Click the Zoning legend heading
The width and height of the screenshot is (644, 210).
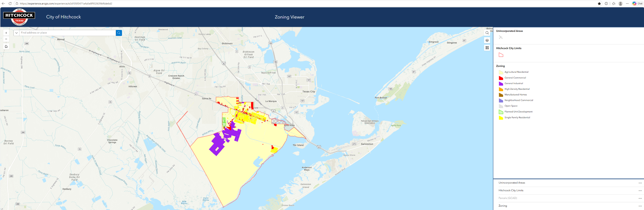pyautogui.click(x=500, y=66)
